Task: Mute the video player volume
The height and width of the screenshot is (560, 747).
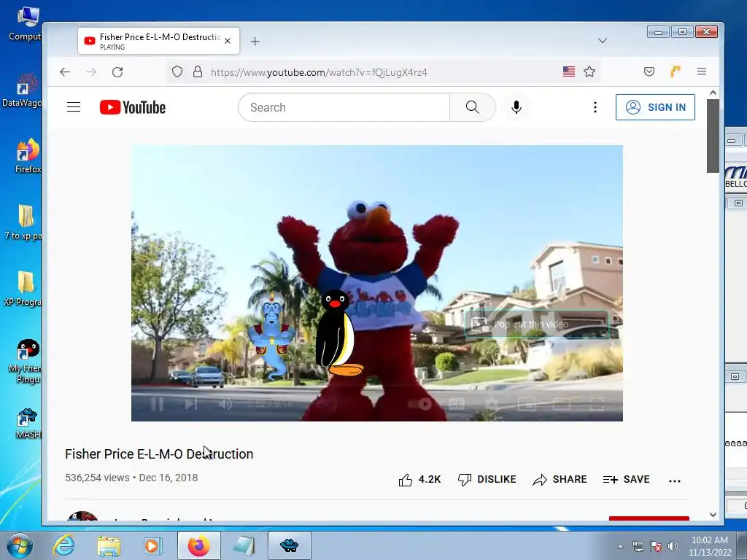Action: click(x=225, y=404)
